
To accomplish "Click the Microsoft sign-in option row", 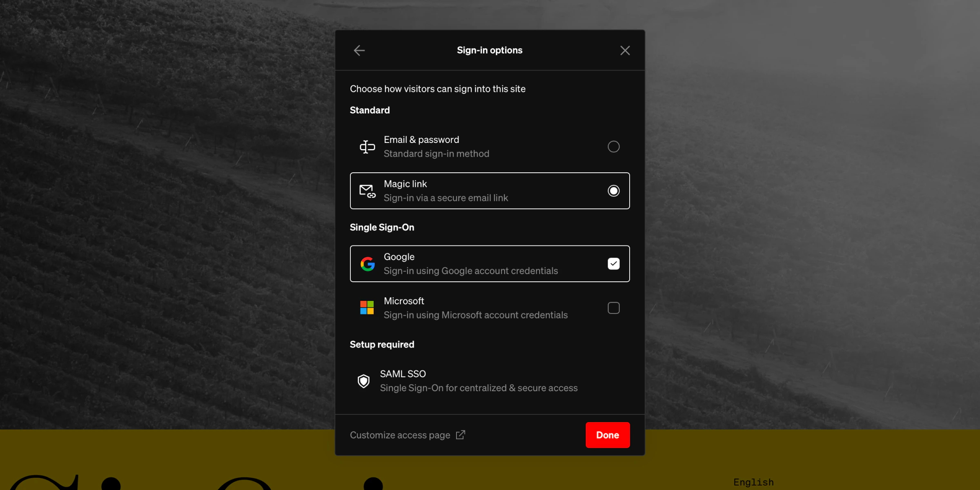I will [x=490, y=307].
